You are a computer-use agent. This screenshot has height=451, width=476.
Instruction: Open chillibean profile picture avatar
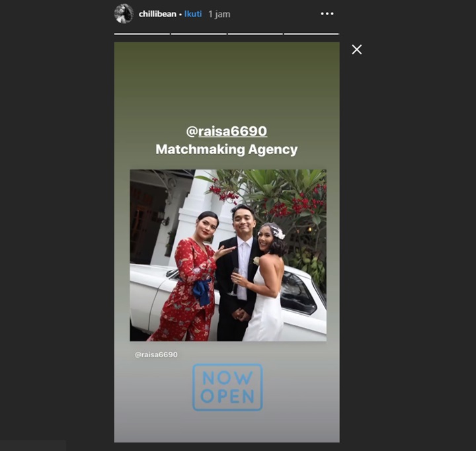pyautogui.click(x=124, y=14)
